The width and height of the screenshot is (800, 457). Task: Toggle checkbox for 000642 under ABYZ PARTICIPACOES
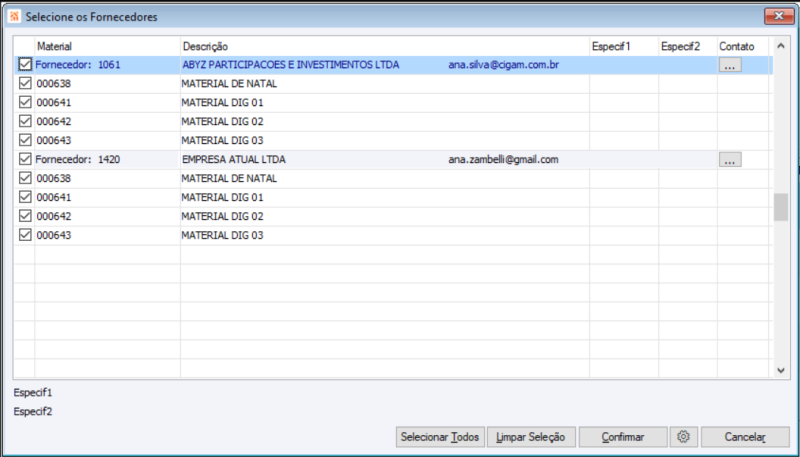pyautogui.click(x=25, y=121)
